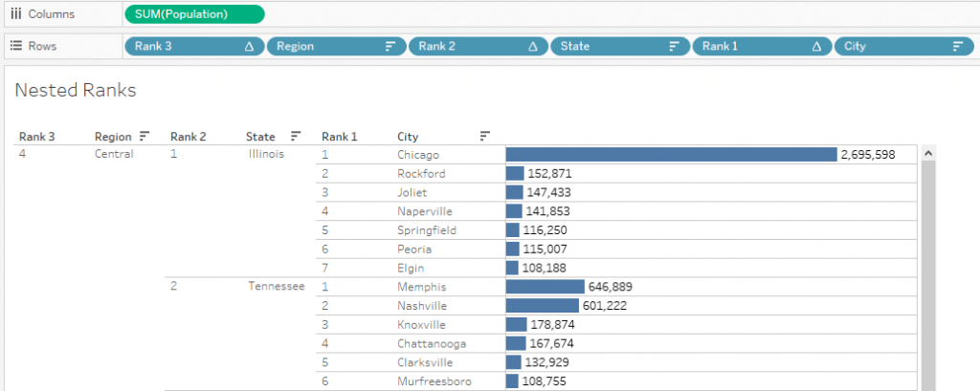Sort by the Region header sort icon
980x391 pixels.
[x=145, y=136]
